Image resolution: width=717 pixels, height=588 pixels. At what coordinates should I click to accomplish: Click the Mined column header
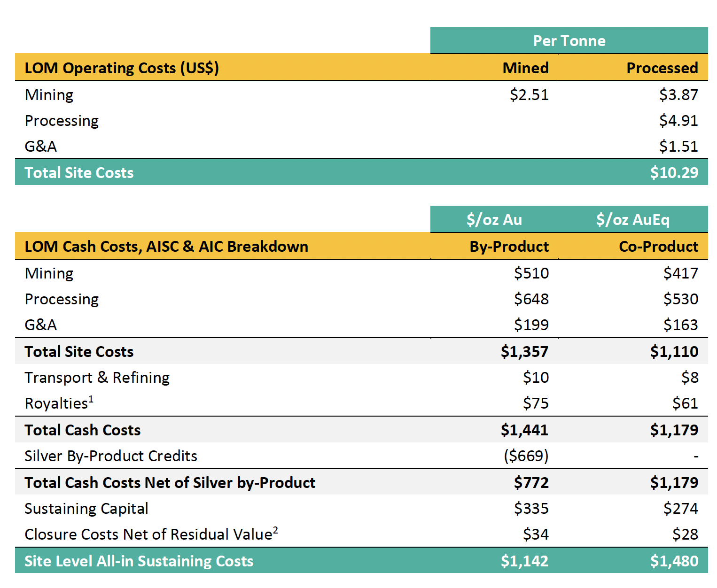525,68
